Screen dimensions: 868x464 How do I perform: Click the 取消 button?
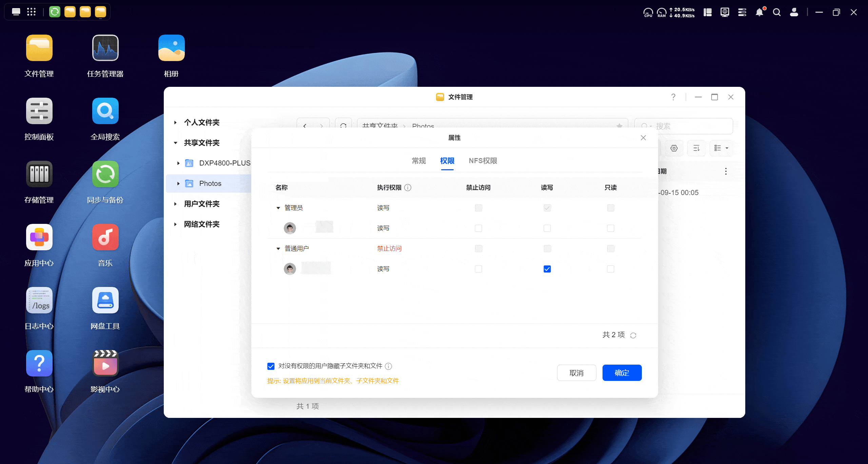pyautogui.click(x=576, y=373)
